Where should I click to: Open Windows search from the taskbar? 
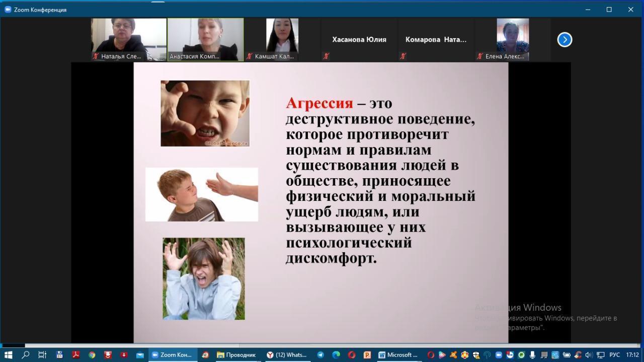[26, 355]
